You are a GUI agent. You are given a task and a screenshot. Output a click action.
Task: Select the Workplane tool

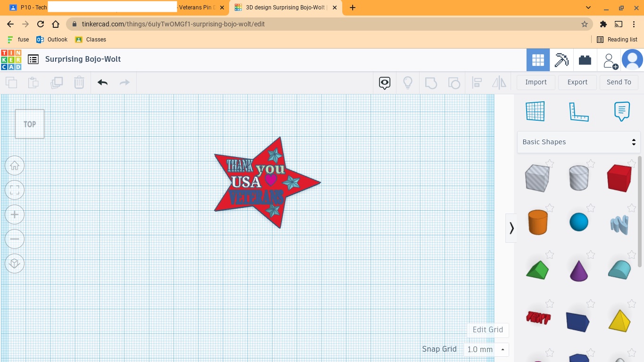[536, 111]
